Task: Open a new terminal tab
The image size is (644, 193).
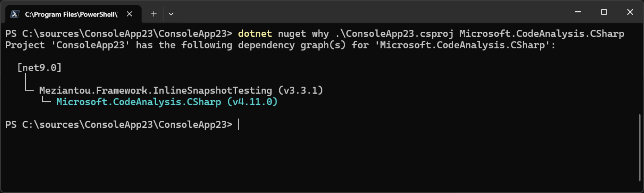Action: click(x=154, y=14)
